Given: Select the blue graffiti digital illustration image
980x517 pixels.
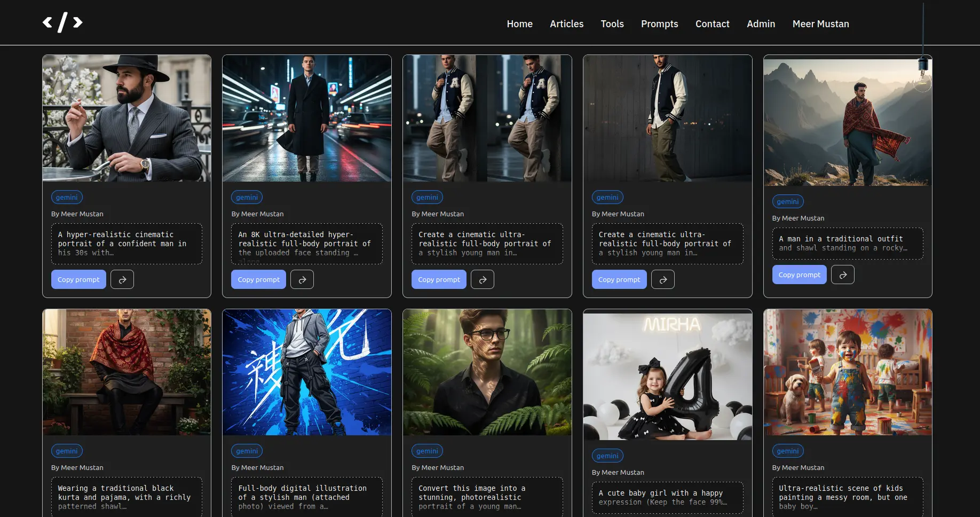Looking at the screenshot, I should pyautogui.click(x=307, y=372).
